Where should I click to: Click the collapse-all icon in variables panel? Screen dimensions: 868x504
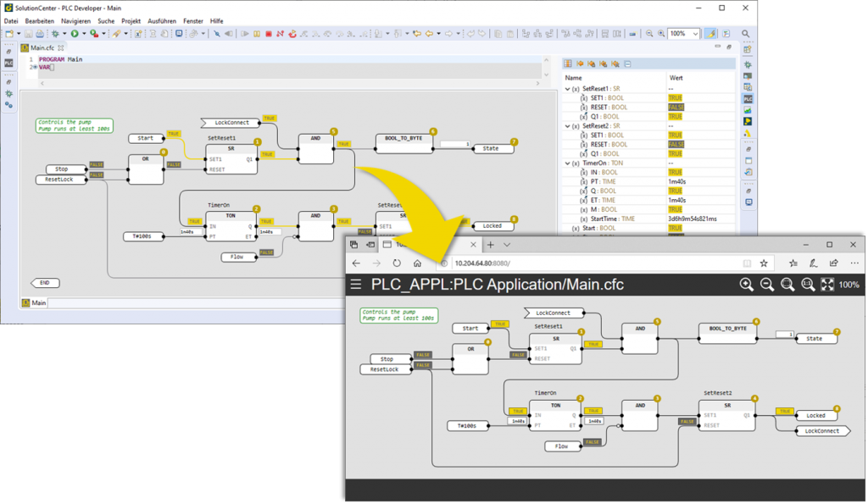627,64
